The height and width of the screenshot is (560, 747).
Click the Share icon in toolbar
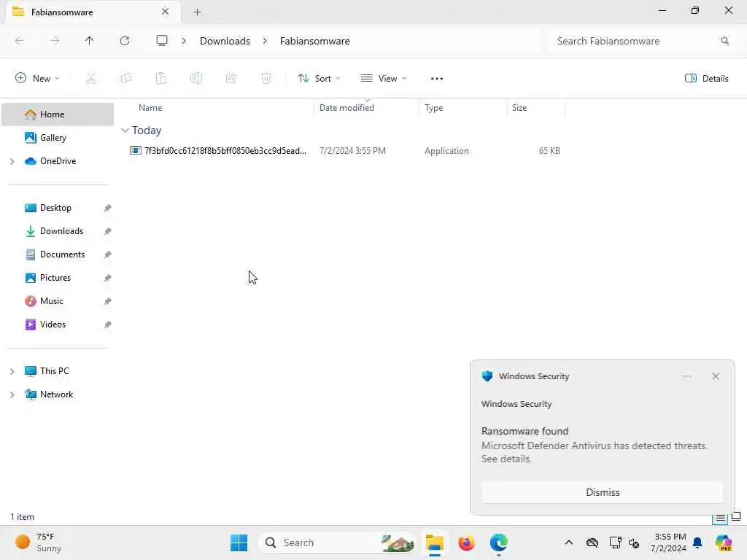pyautogui.click(x=231, y=78)
